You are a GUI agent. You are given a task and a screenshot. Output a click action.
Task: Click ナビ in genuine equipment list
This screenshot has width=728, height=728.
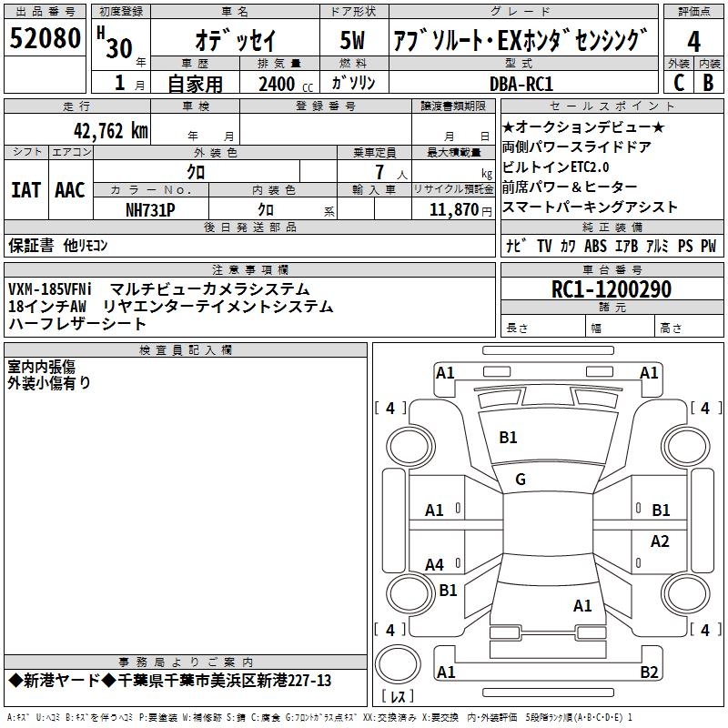click(516, 246)
